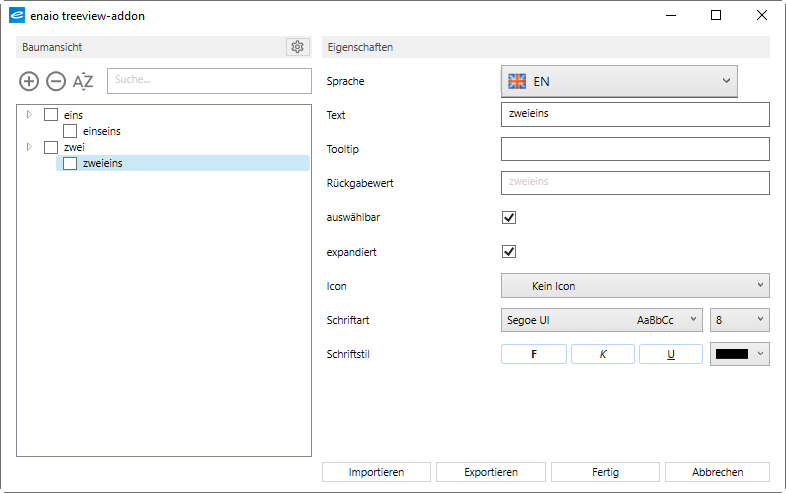Toggle underline font style button
The height and width of the screenshot is (493, 786).
(670, 354)
